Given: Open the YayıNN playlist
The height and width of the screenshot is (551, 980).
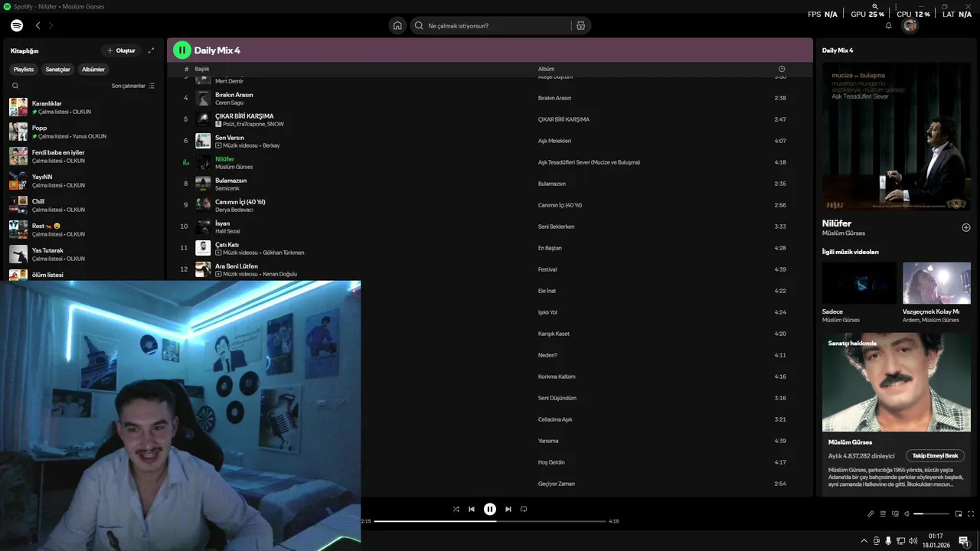Looking at the screenshot, I should coord(84,181).
